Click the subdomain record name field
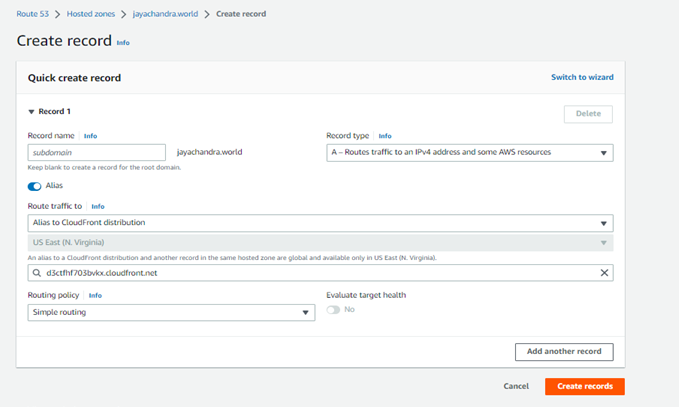The height and width of the screenshot is (407, 679). pos(97,153)
